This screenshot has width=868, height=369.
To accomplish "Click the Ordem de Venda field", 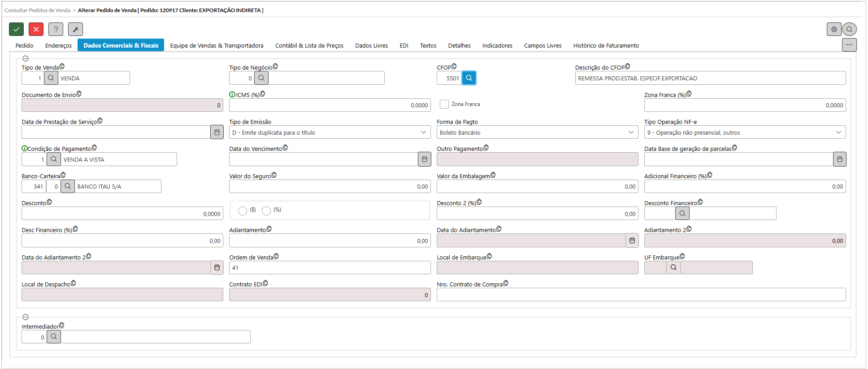I will pyautogui.click(x=330, y=268).
